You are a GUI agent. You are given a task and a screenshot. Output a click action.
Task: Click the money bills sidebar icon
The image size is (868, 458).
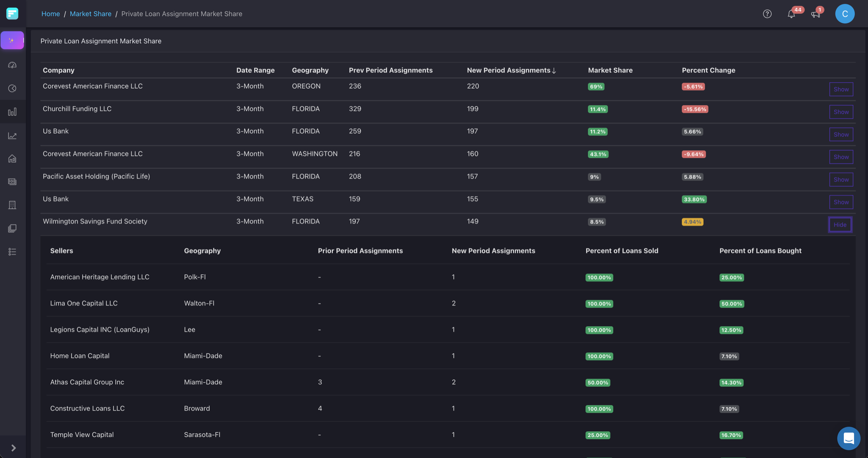[12, 182]
